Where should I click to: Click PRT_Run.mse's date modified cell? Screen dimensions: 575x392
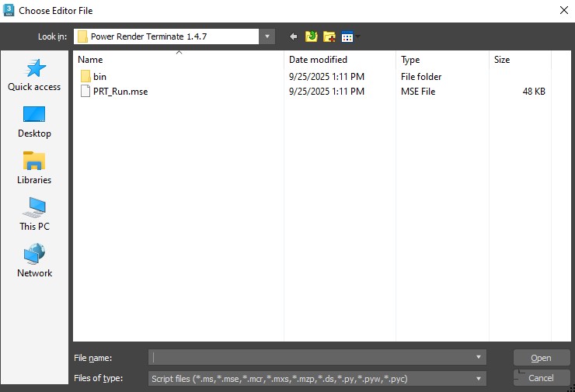[x=326, y=92]
